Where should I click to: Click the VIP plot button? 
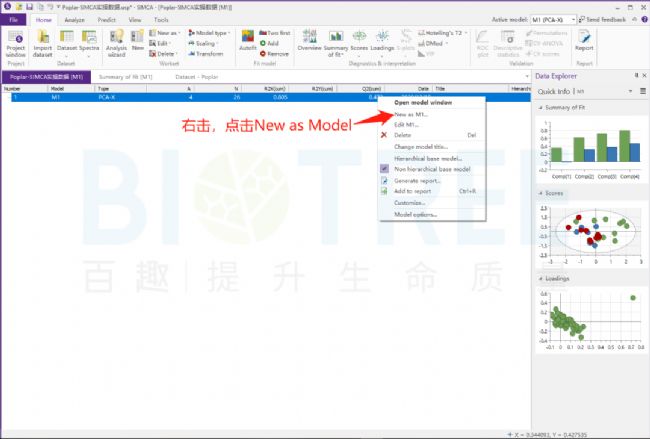coord(426,54)
